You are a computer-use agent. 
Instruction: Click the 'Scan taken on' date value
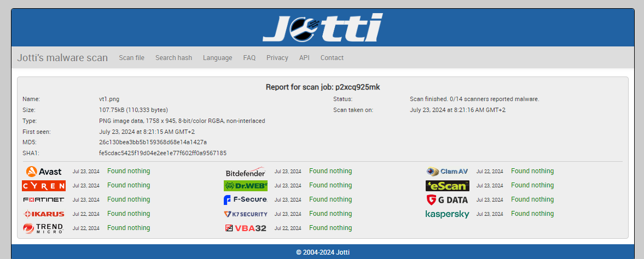pos(457,110)
